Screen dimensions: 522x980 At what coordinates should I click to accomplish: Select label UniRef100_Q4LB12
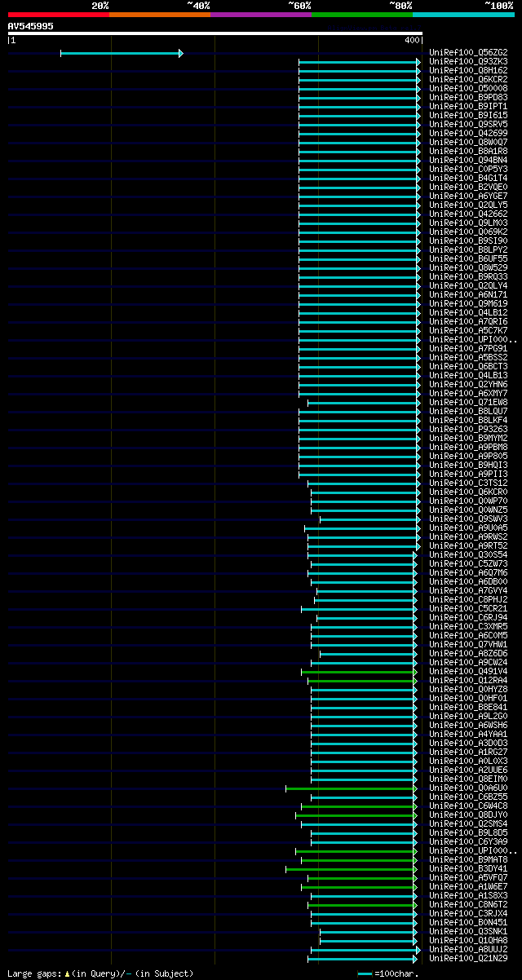[x=468, y=313]
